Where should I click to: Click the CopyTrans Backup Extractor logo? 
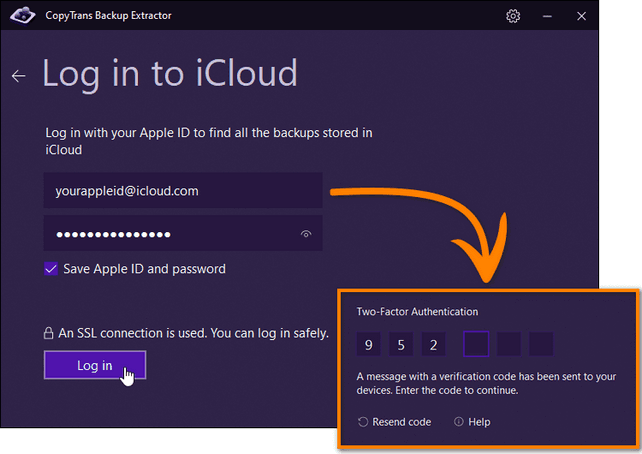23,16
